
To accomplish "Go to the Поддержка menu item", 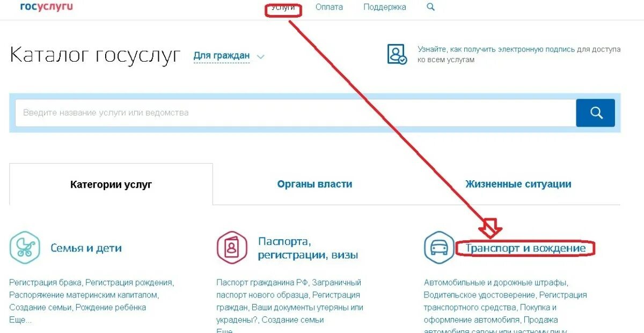I will point(385,8).
